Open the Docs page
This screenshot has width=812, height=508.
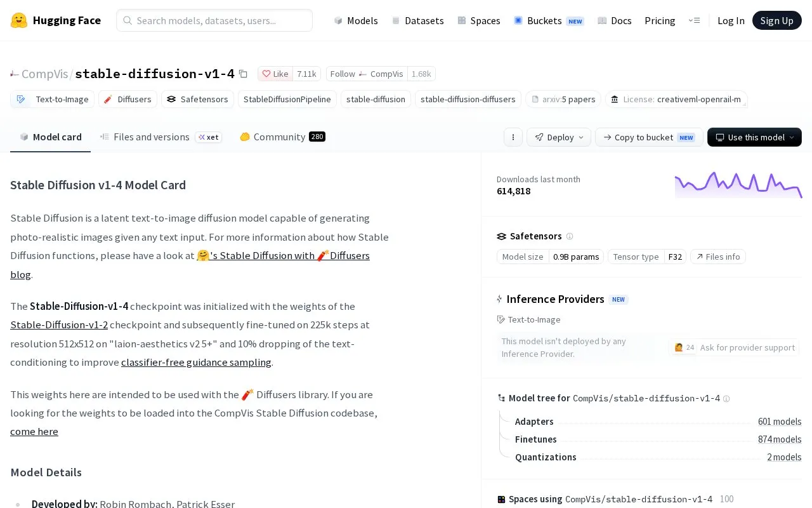[615, 20]
